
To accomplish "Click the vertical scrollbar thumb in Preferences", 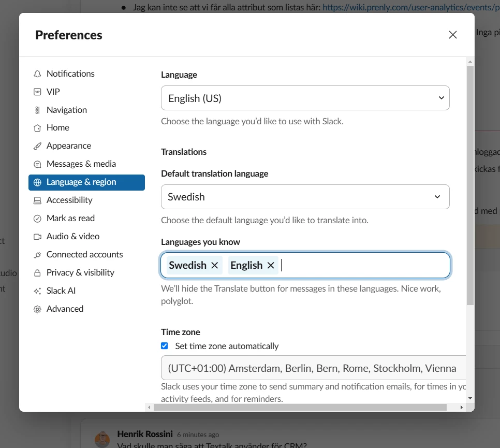I will [x=470, y=185].
